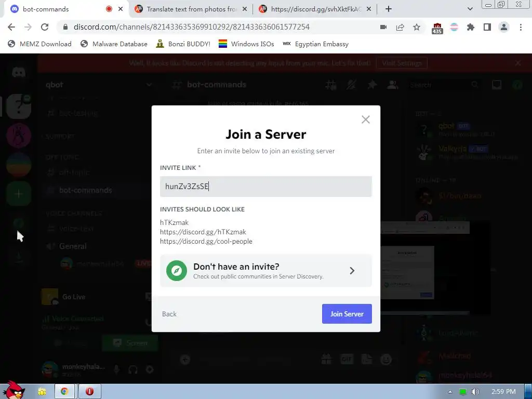This screenshot has height=399, width=532.
Task: Go forward in browser history
Action: pyautogui.click(x=28, y=27)
